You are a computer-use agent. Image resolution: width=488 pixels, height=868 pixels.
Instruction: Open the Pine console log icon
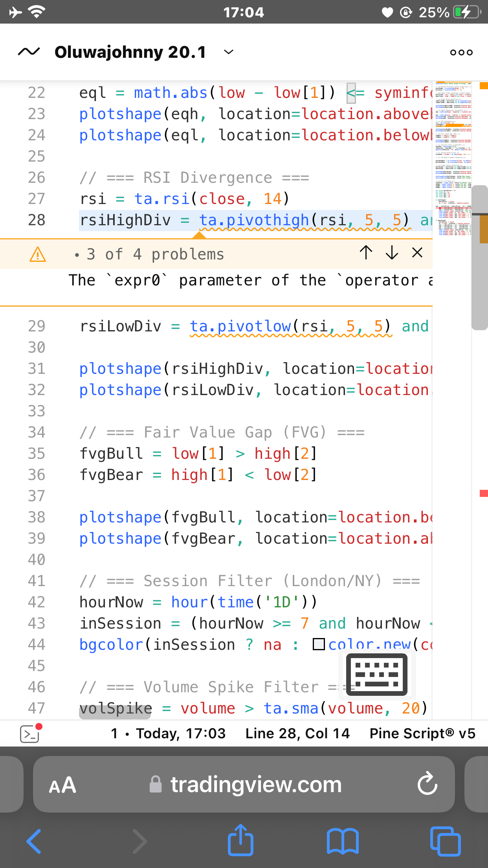[31, 734]
